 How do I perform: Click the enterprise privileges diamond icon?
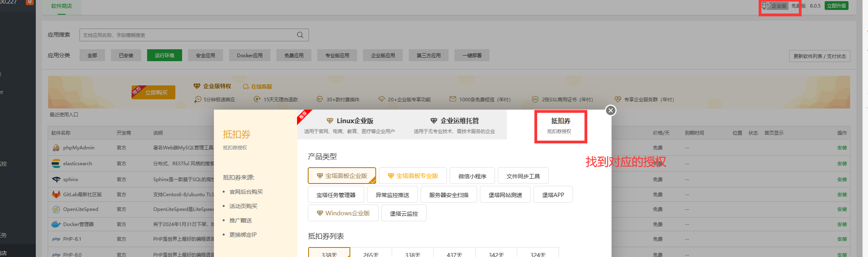pos(197,86)
